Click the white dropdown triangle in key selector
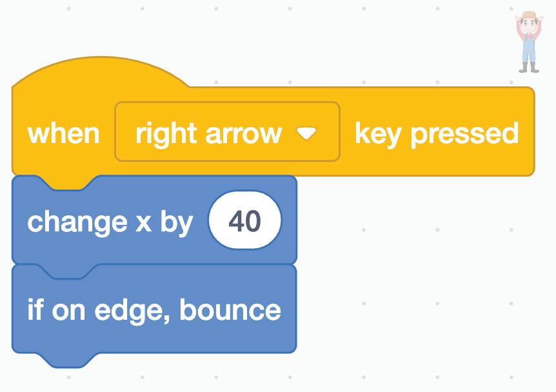This screenshot has width=556, height=392. point(306,133)
